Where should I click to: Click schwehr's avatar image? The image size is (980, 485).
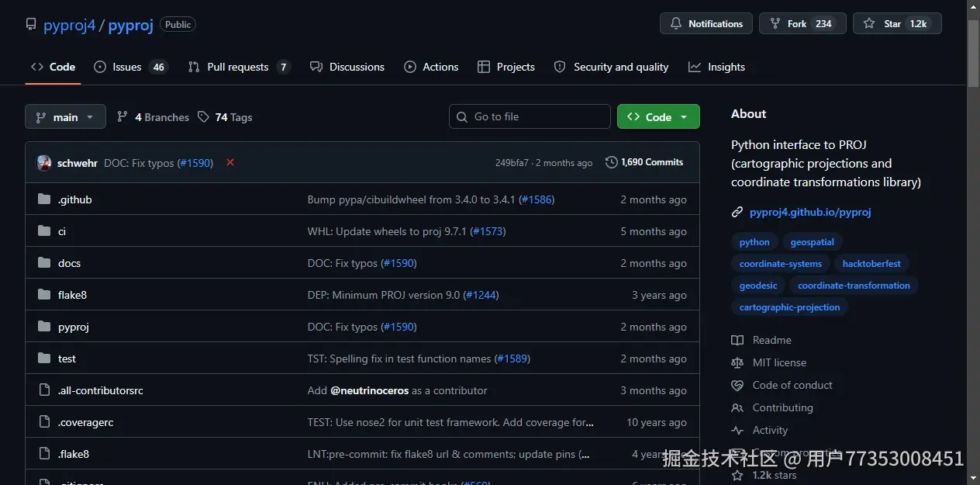tap(43, 163)
